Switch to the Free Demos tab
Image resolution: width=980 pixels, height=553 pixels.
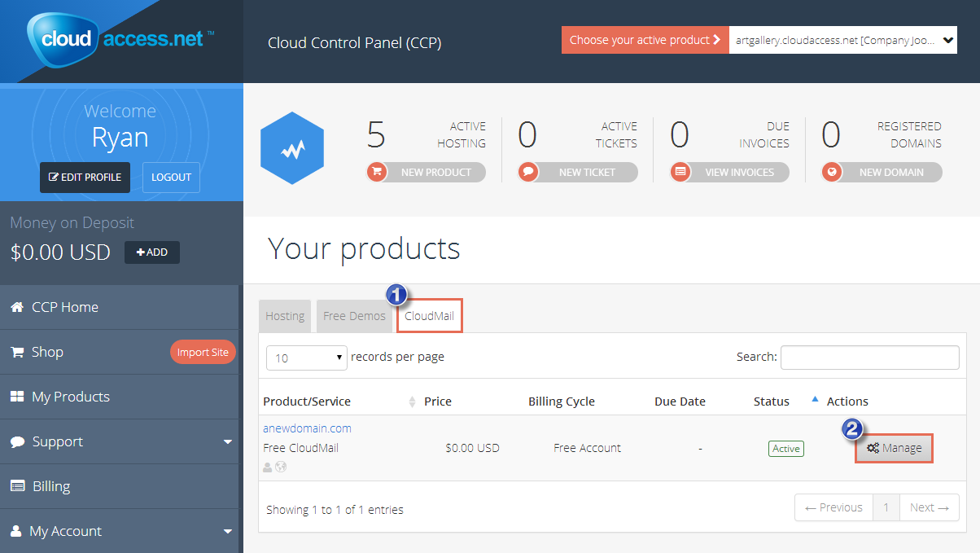pos(354,316)
